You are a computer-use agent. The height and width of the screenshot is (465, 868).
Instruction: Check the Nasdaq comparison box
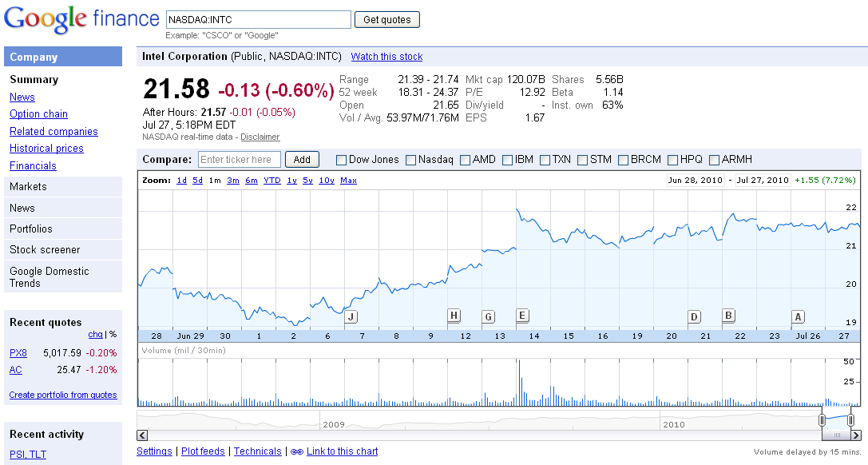tap(410, 160)
